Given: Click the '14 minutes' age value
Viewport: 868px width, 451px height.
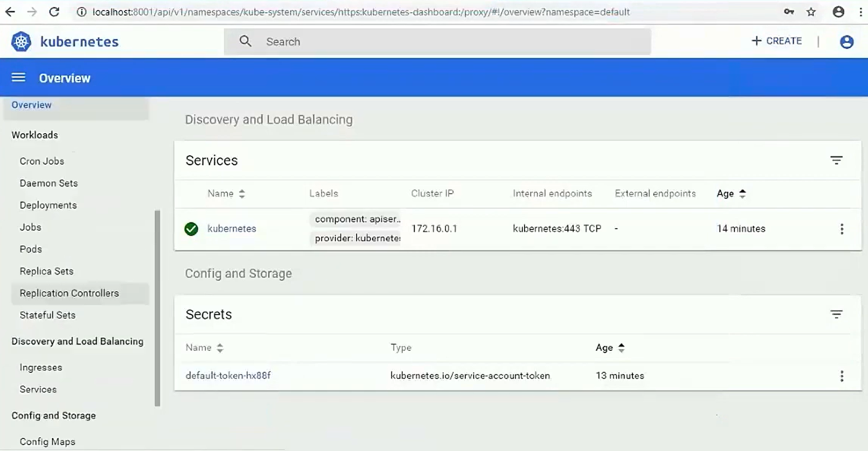Looking at the screenshot, I should click(741, 229).
